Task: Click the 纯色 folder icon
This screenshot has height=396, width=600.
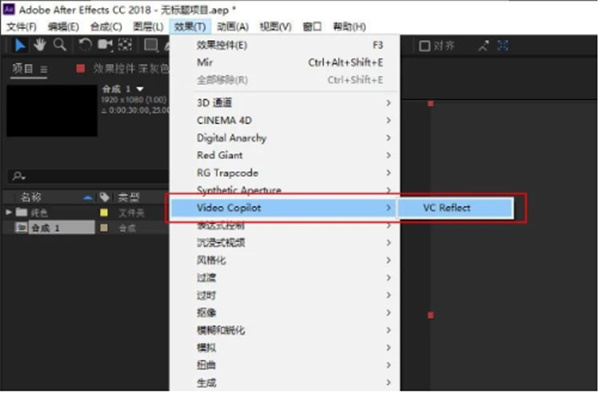Action: coord(21,212)
